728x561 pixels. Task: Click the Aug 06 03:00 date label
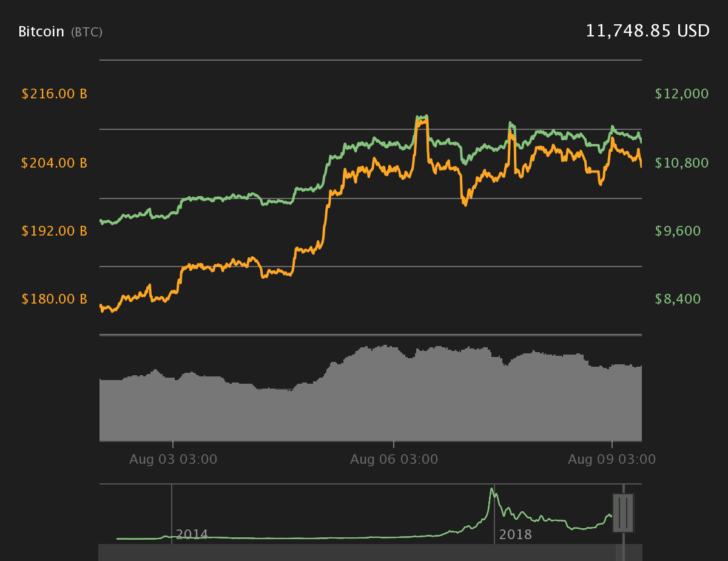tap(394, 460)
